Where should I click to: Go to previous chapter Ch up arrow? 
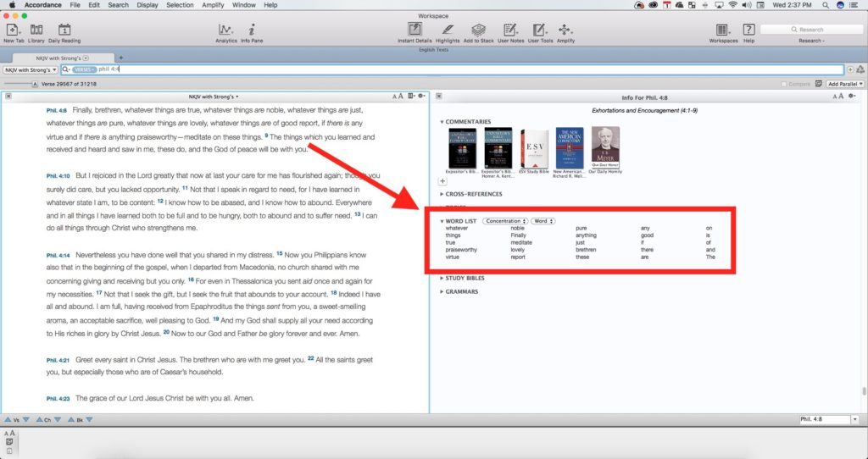click(39, 420)
